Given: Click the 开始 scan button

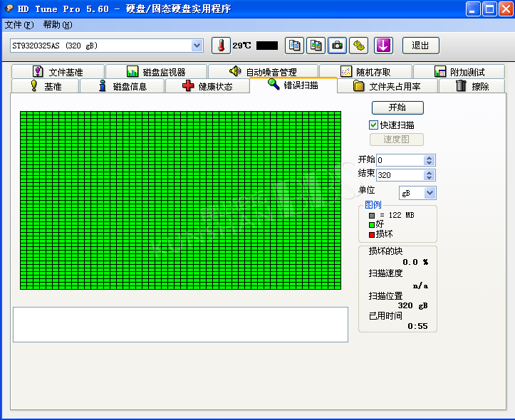Looking at the screenshot, I should pos(397,107).
